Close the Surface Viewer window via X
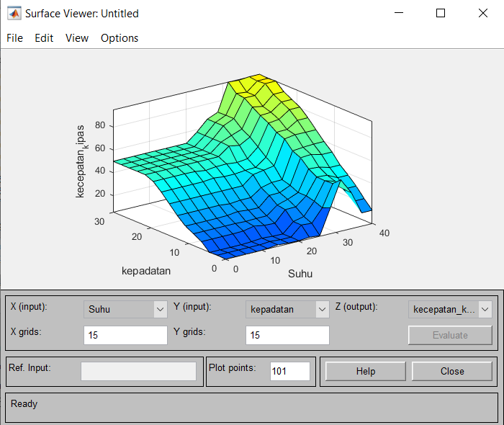The height and width of the screenshot is (425, 504). pos(483,13)
